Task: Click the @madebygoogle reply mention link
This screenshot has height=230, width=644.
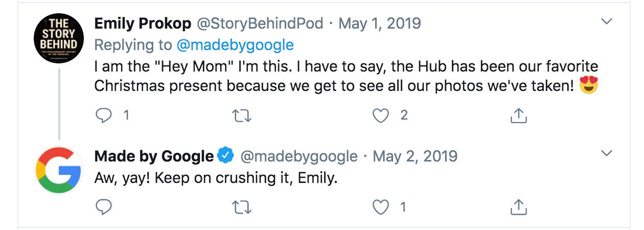Action: point(235,45)
